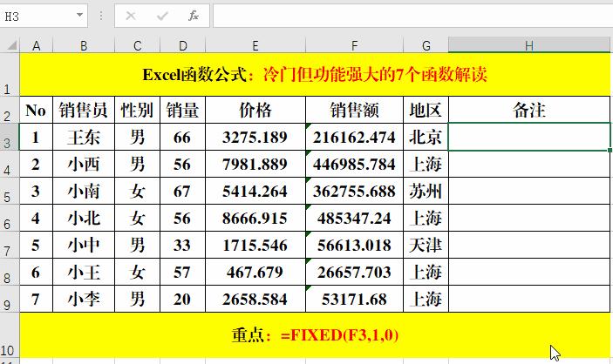Select the cell containing '小中'

pyautogui.click(x=84, y=245)
